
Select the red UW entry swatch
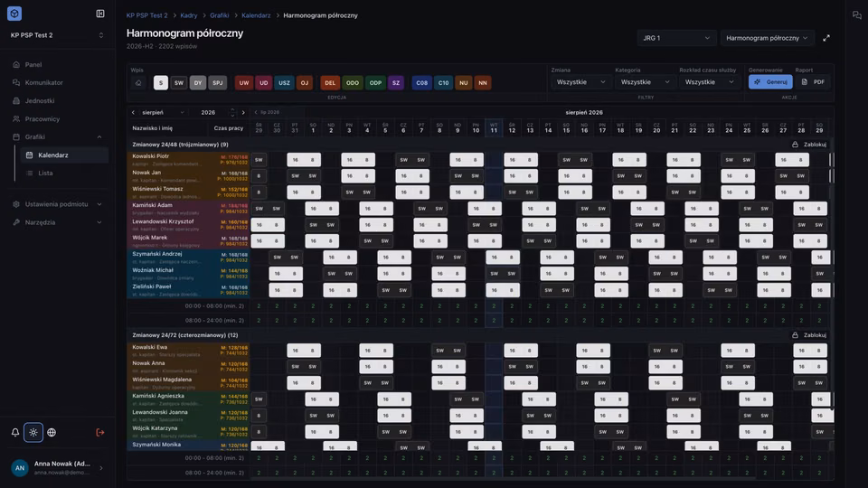[x=244, y=83]
